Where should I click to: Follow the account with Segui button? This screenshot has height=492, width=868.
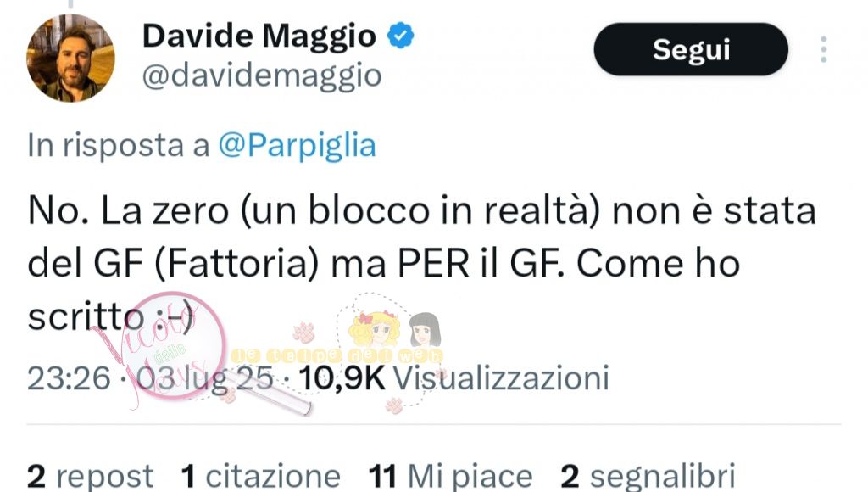click(x=691, y=49)
